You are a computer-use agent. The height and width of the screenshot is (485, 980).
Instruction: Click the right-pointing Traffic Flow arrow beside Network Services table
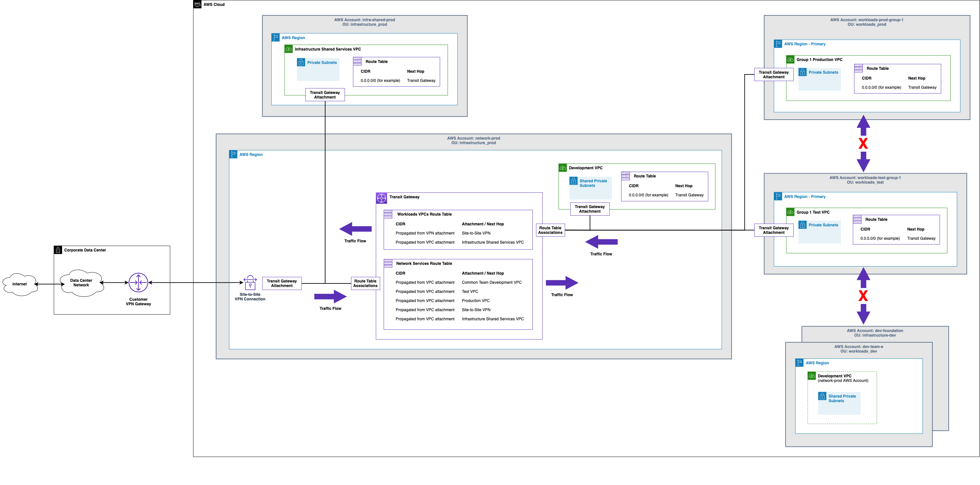pos(562,283)
